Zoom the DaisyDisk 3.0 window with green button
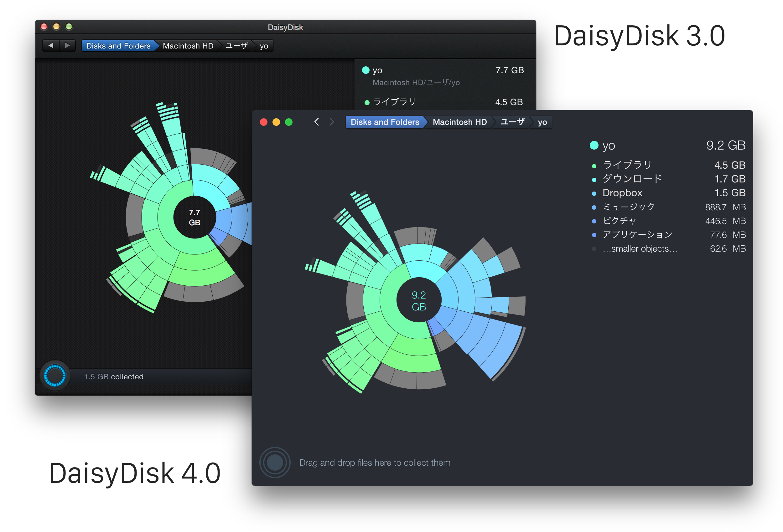This screenshot has width=783, height=532. click(x=69, y=27)
